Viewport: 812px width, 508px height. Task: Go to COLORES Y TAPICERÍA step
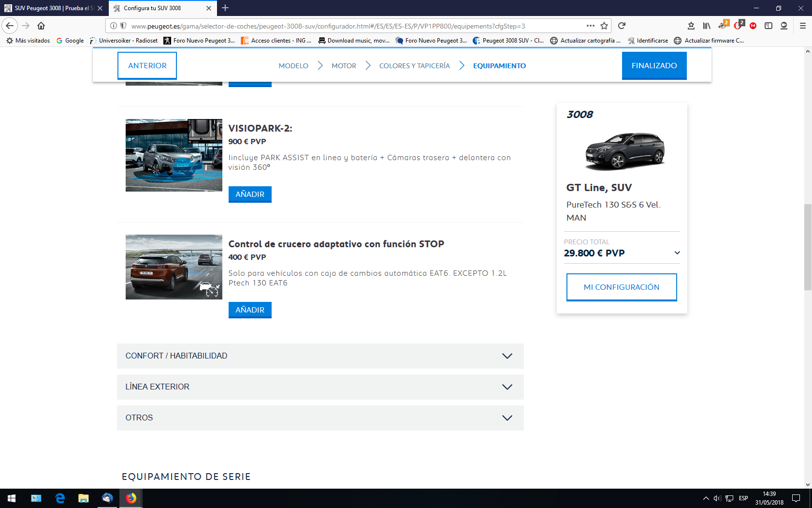pyautogui.click(x=414, y=66)
